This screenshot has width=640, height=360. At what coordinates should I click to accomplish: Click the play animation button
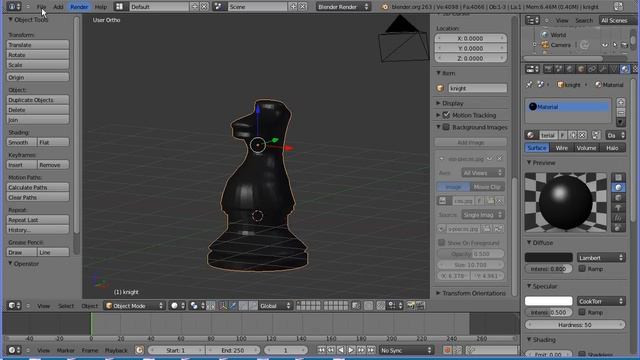(x=351, y=350)
